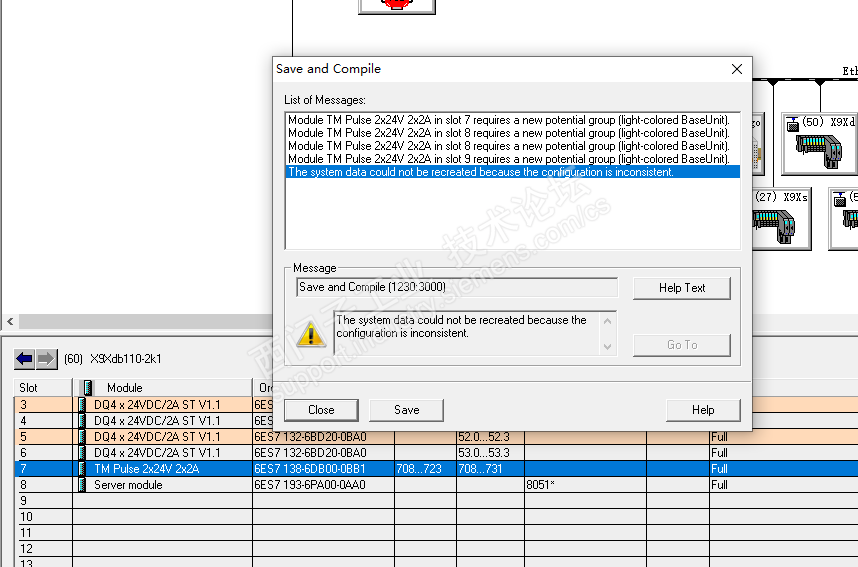Click the disabled Go To button
The image size is (858, 567).
[x=682, y=345]
